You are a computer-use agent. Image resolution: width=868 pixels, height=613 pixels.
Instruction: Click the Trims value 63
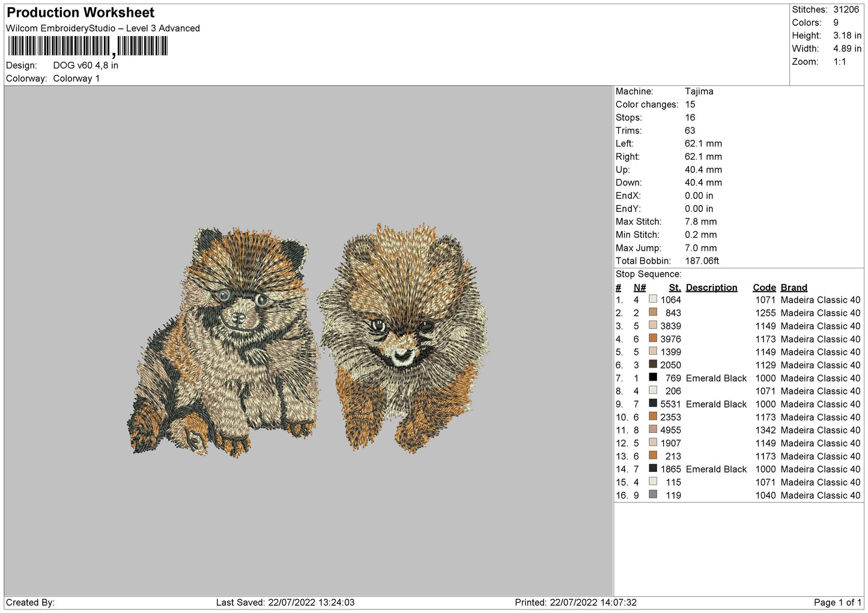coord(690,131)
